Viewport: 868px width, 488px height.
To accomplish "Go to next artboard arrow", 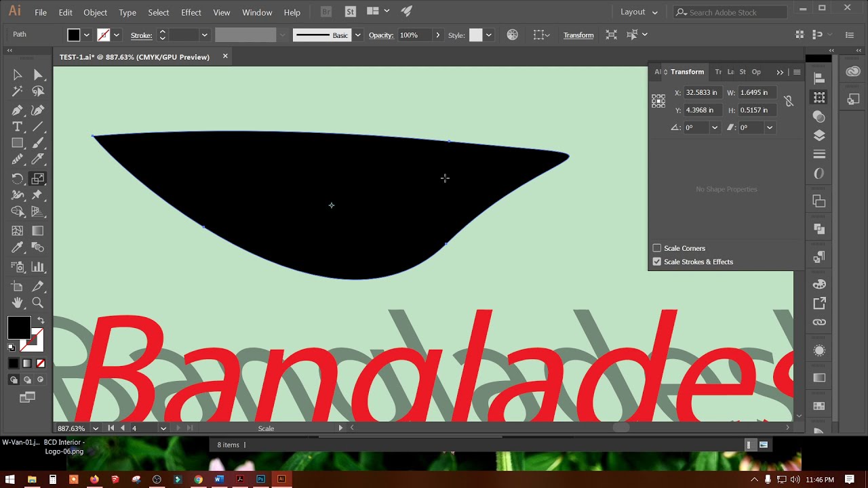I will point(179,428).
